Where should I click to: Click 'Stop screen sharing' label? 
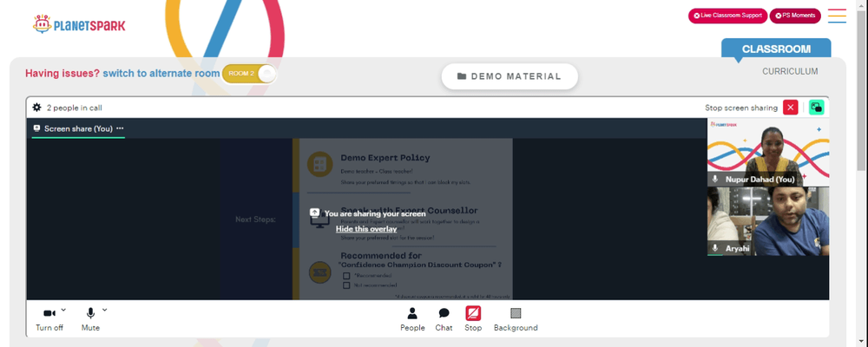click(x=740, y=108)
